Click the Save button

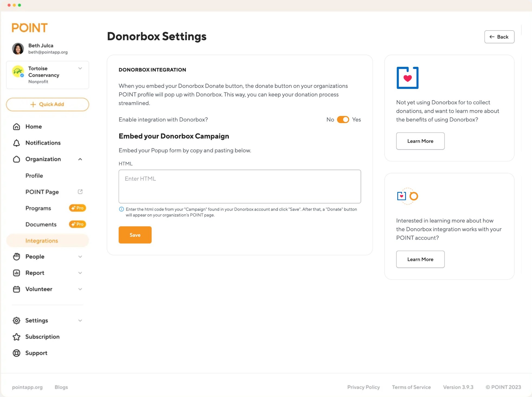[135, 235]
